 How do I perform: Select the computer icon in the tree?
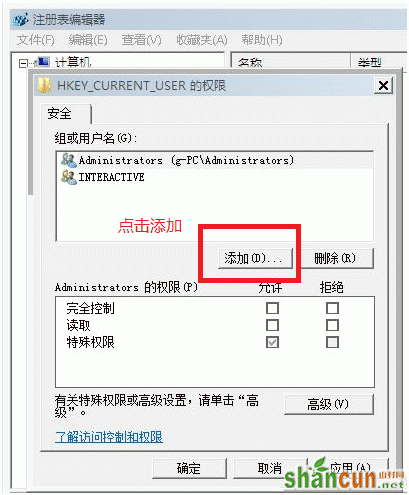pos(43,61)
